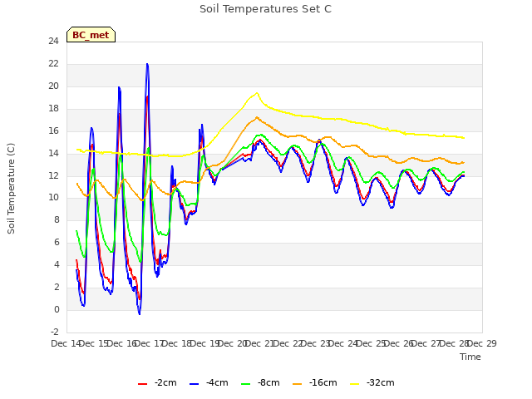The width and height of the screenshot is (532, 399).
Task: Click the 24 y-axis tick label
Action: 53,42
